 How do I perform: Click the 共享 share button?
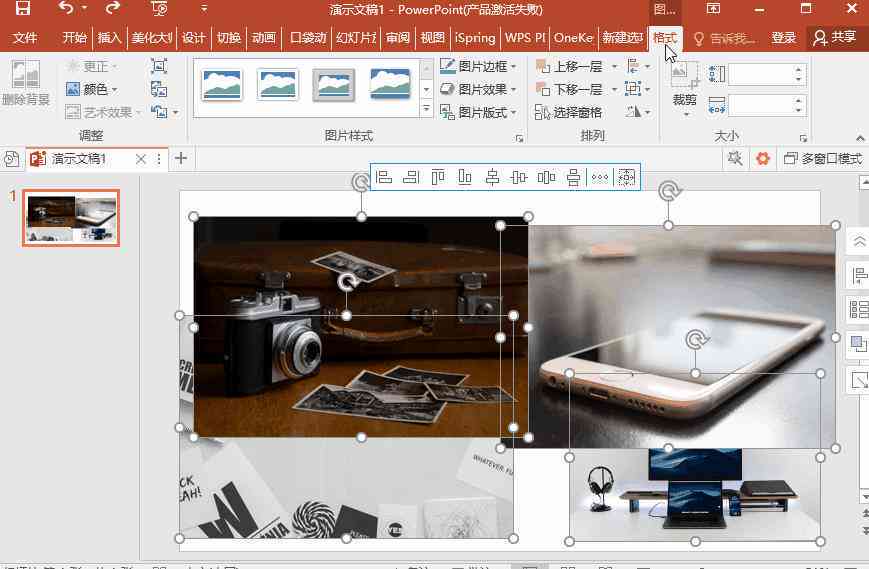pos(834,38)
